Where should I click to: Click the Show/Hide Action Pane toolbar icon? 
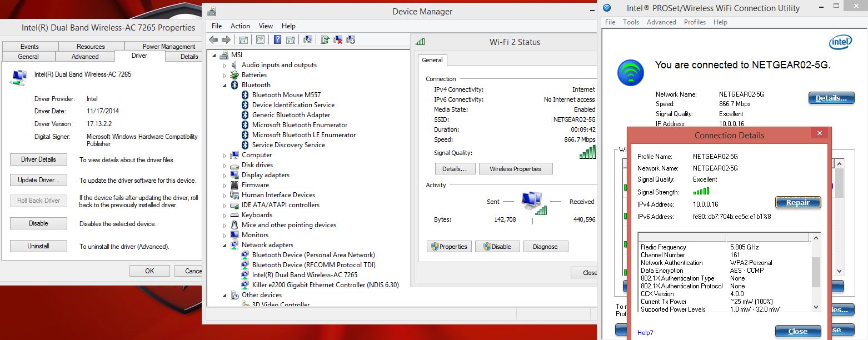click(292, 39)
